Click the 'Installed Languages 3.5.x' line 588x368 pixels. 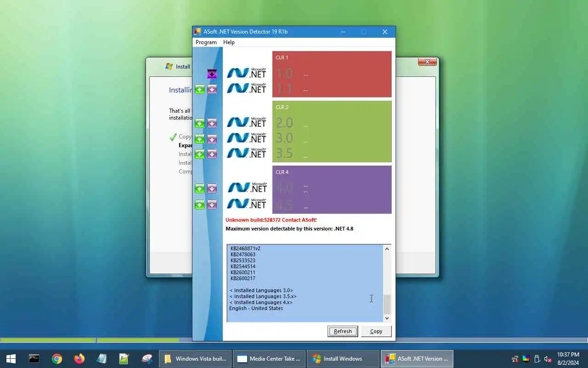click(x=263, y=296)
